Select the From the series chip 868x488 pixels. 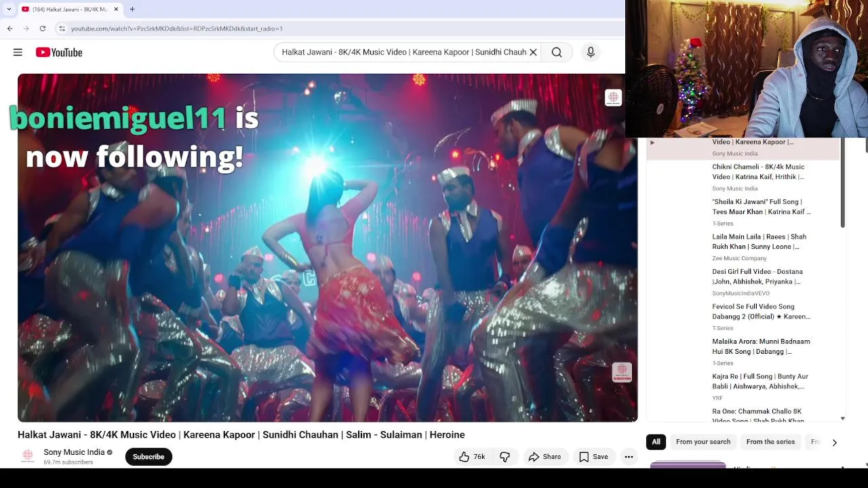[x=770, y=442]
